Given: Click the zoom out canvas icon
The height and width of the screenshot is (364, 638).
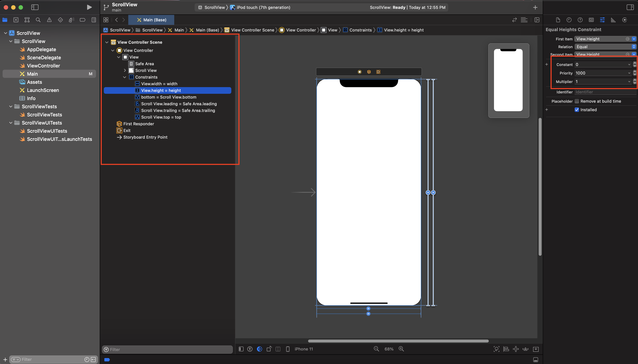Looking at the screenshot, I should [x=376, y=349].
